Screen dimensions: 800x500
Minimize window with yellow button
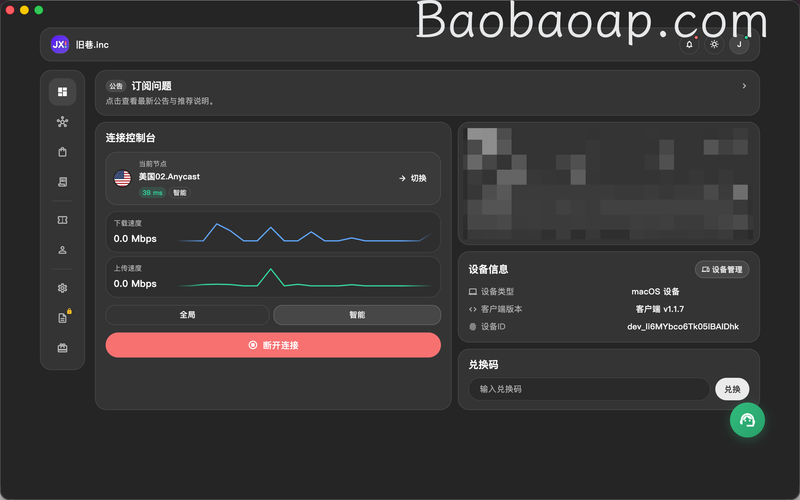(x=24, y=10)
